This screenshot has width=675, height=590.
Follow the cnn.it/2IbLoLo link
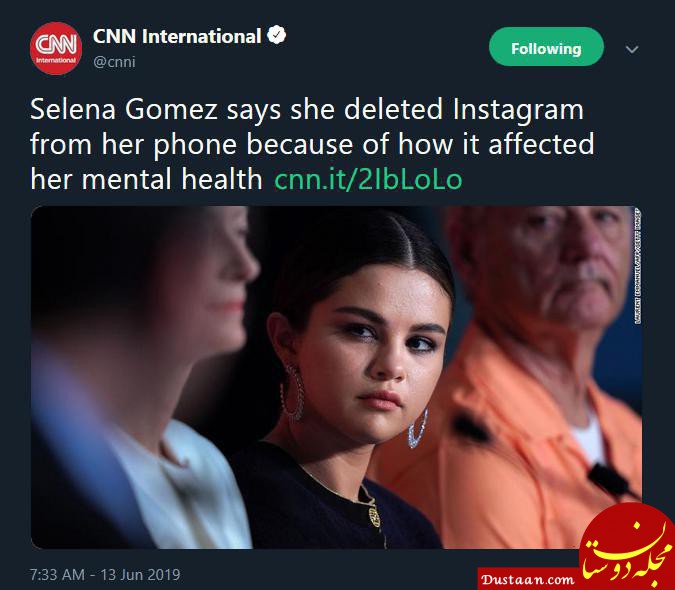(x=368, y=180)
